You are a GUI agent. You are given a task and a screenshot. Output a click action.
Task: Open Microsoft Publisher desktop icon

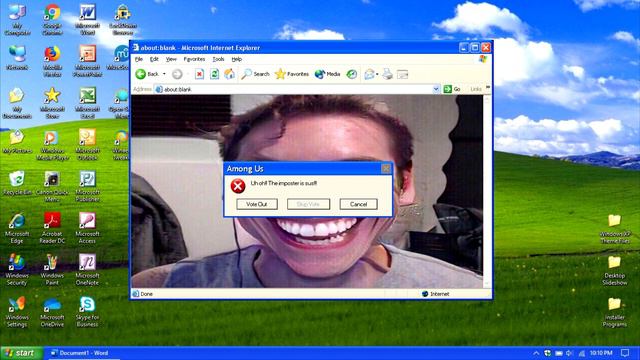click(x=87, y=187)
